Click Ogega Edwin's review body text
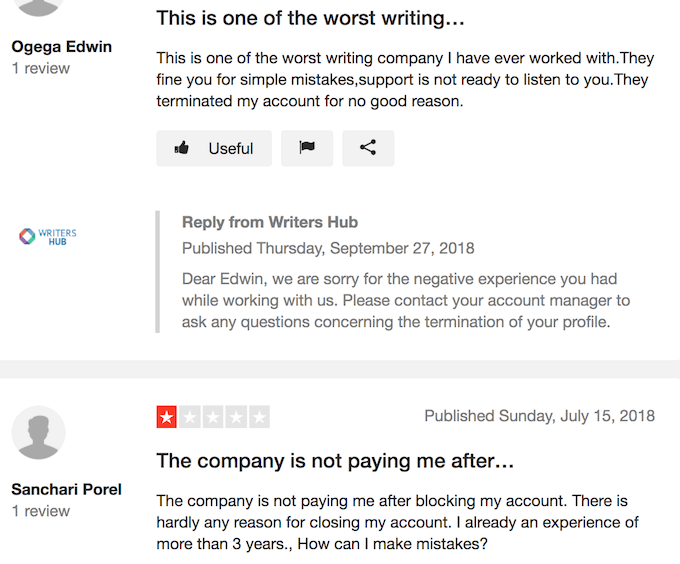The image size is (680, 564). pos(405,79)
